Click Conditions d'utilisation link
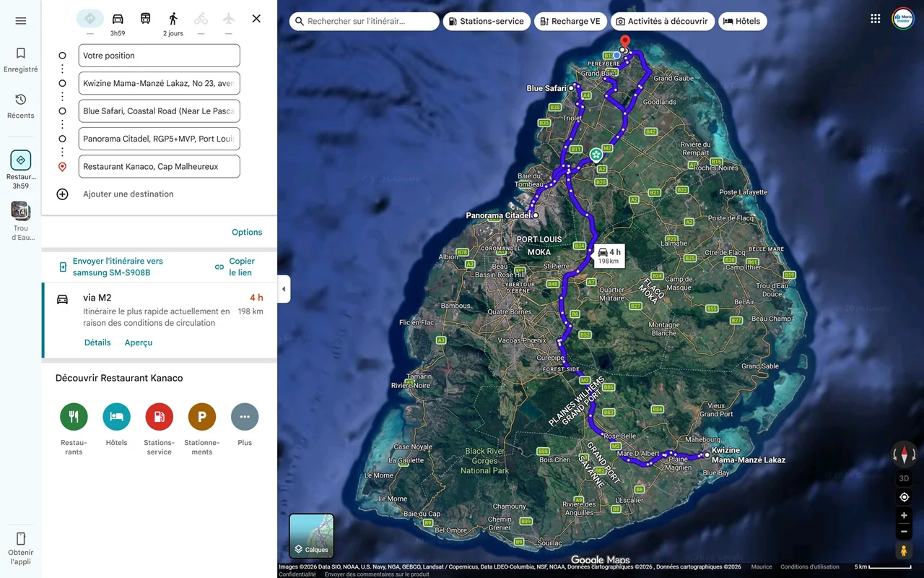This screenshot has width=924, height=578. tap(810, 567)
